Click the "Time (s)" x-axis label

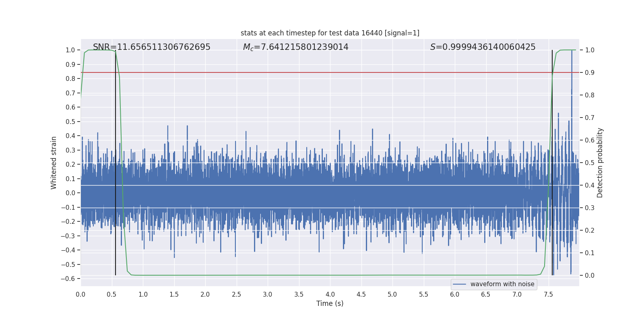tap(330, 303)
